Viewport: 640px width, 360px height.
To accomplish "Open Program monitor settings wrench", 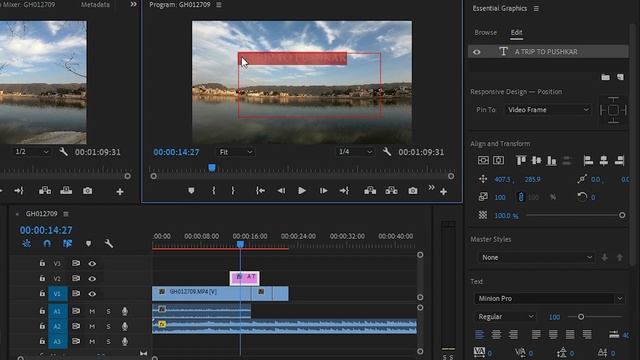I will pos(387,152).
